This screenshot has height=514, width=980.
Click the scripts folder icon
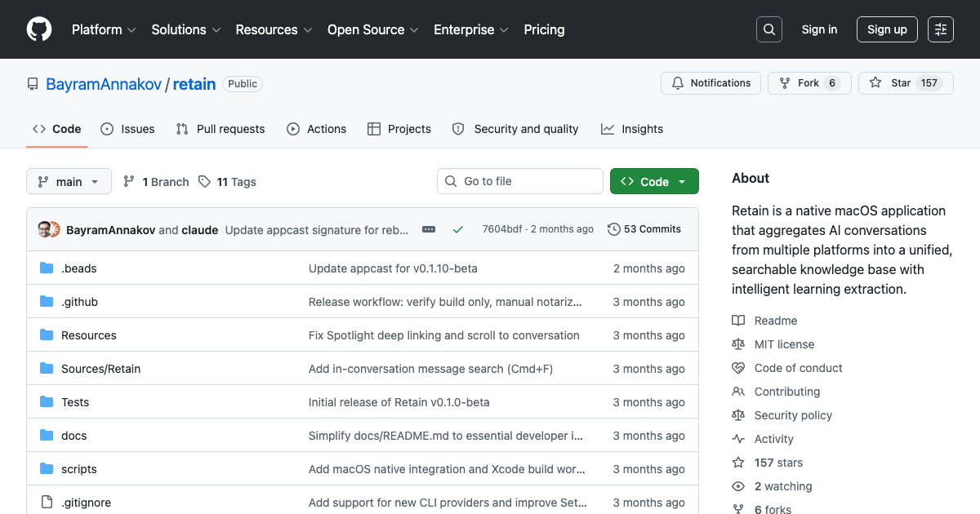[x=47, y=469]
